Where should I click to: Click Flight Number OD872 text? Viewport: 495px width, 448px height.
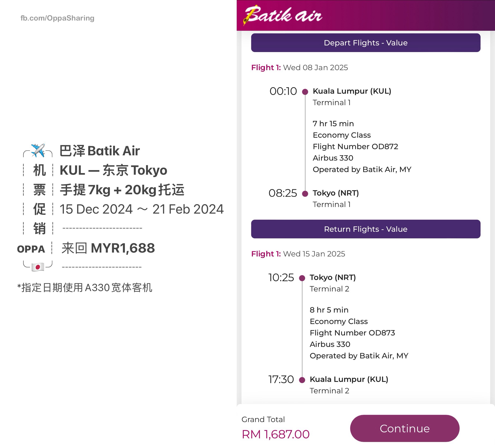pyautogui.click(x=355, y=147)
